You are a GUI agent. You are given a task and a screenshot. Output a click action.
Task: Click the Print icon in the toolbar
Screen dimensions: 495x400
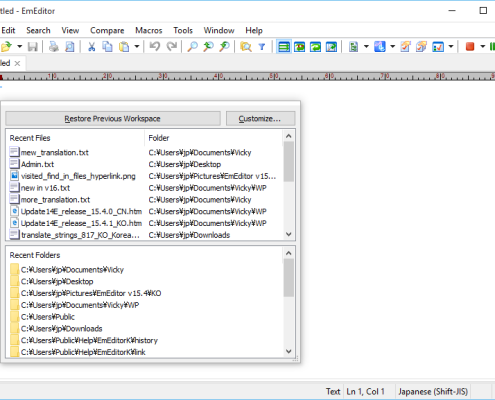54,47
